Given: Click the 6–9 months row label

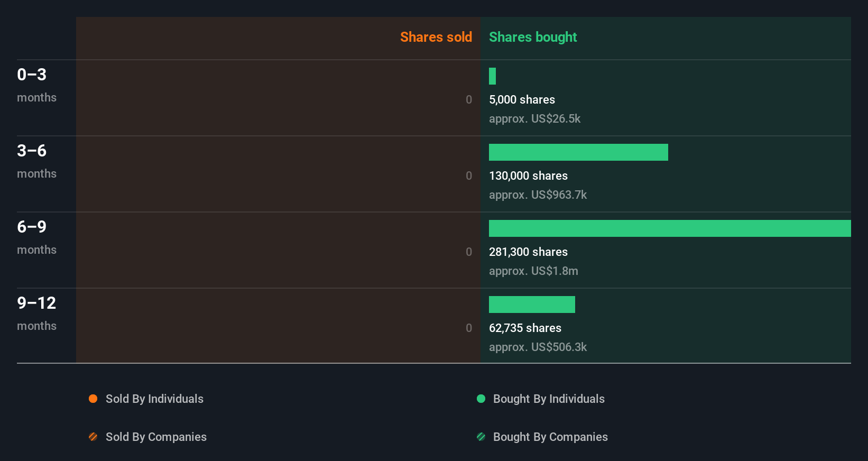Looking at the screenshot, I should click(x=36, y=237).
